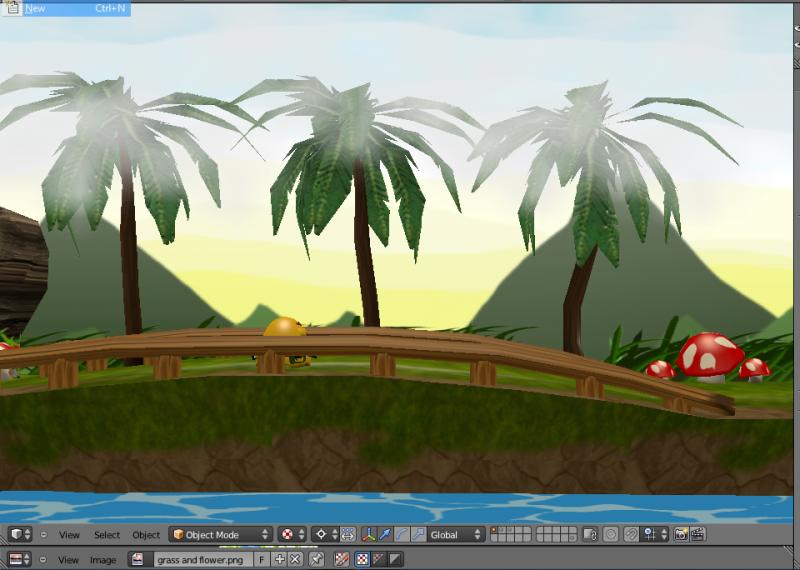Expand the Global transform orientation dropdown
Viewport: 800px width, 570px height.
[x=456, y=535]
